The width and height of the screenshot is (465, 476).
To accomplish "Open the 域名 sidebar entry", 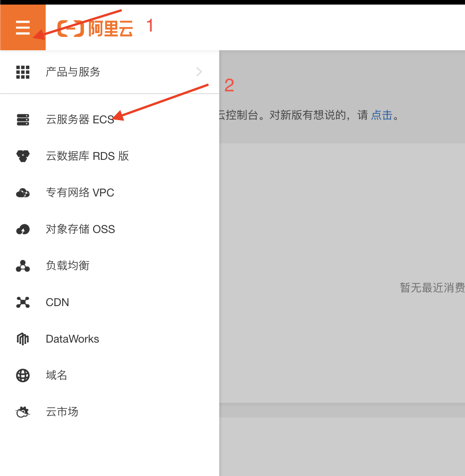I will coord(57,375).
